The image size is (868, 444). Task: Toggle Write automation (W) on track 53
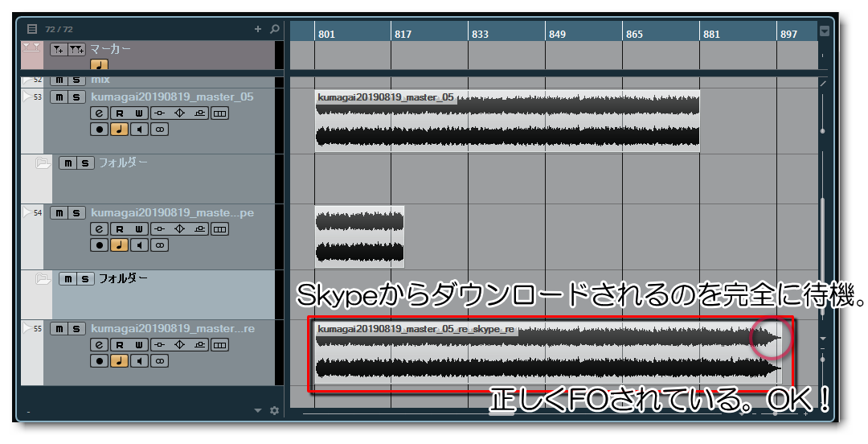click(x=139, y=113)
